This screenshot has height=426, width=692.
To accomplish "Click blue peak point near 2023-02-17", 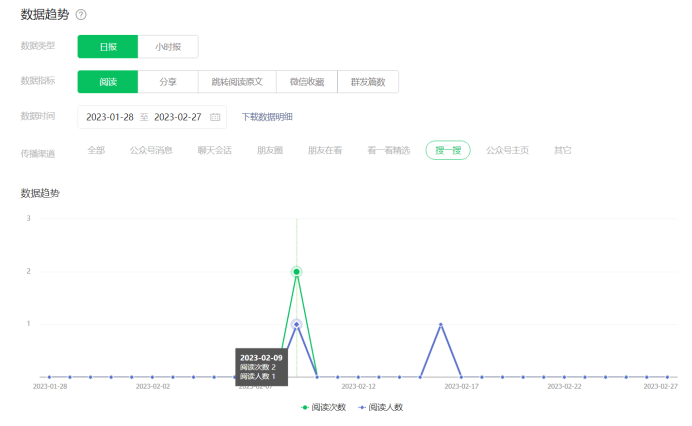I will 440,325.
